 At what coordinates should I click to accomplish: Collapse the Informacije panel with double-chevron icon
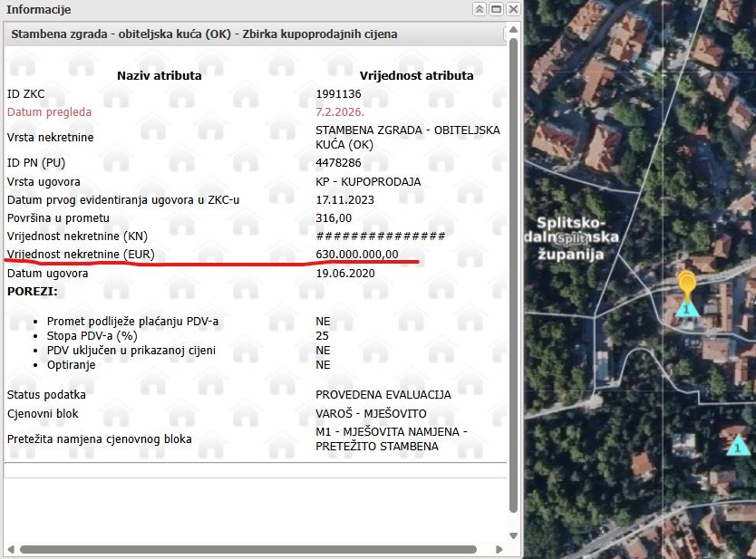[479, 9]
